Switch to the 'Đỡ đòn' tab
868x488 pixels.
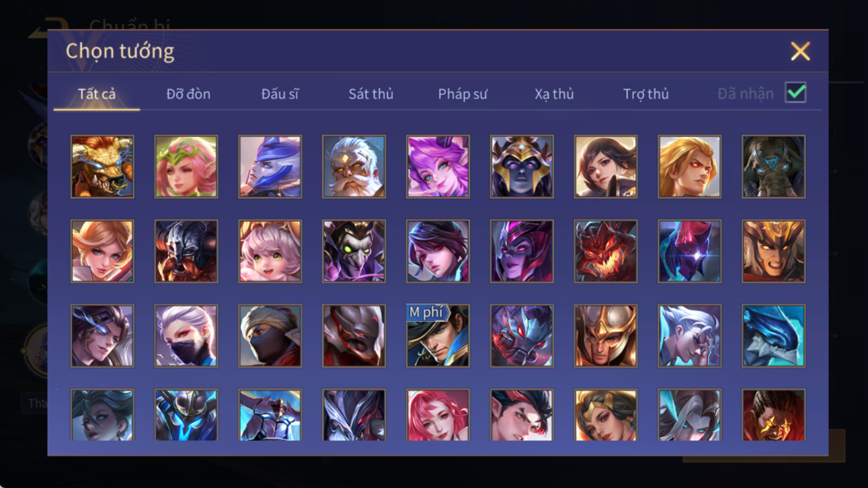pos(188,94)
